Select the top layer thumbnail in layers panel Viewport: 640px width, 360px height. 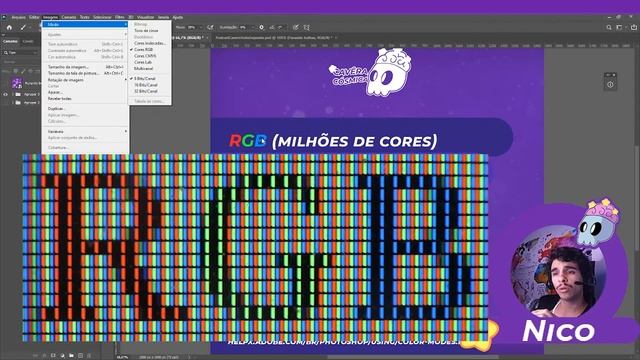[x=17, y=83]
